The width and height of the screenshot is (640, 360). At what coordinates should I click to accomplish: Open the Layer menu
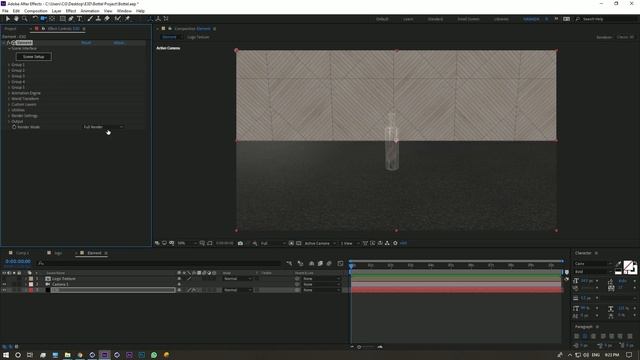[57, 11]
